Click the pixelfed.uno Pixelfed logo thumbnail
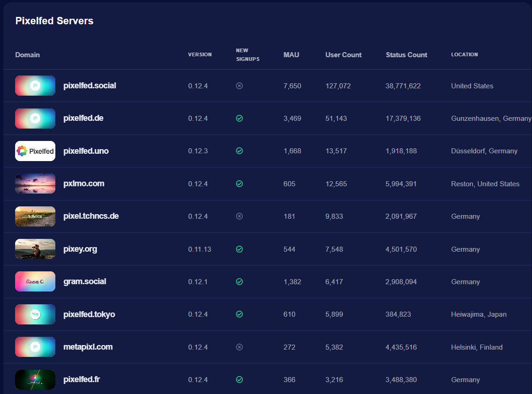Image resolution: width=532 pixels, height=394 pixels. coord(35,151)
